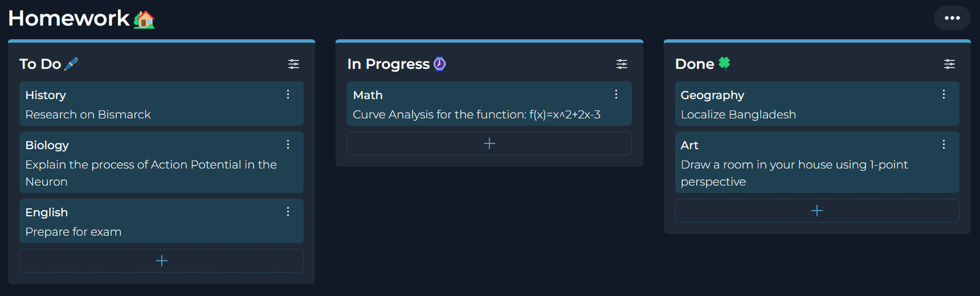Select the History card
The height and width of the screenshot is (296, 980).
[x=161, y=104]
